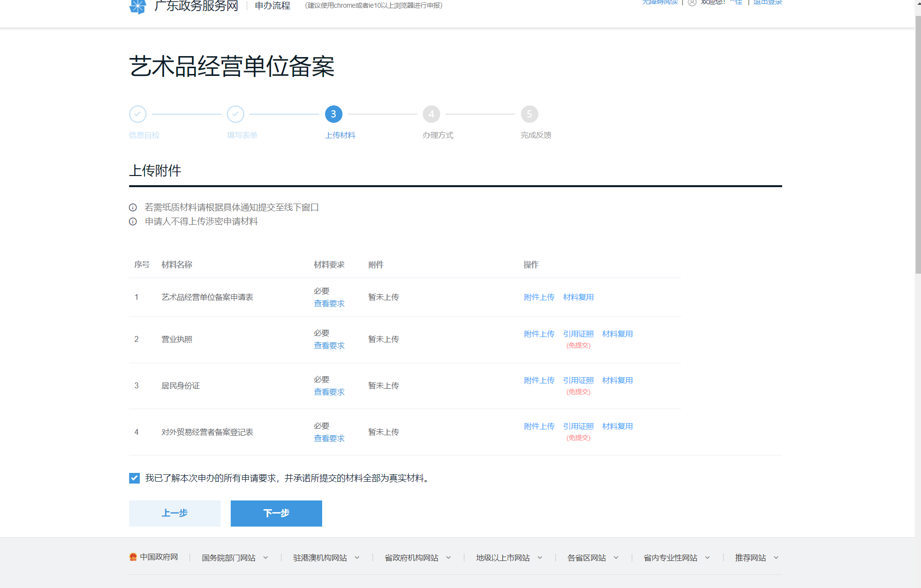The image size is (921, 588).
Task: Click 引用证照 for 居民身份证 row
Action: (x=578, y=380)
